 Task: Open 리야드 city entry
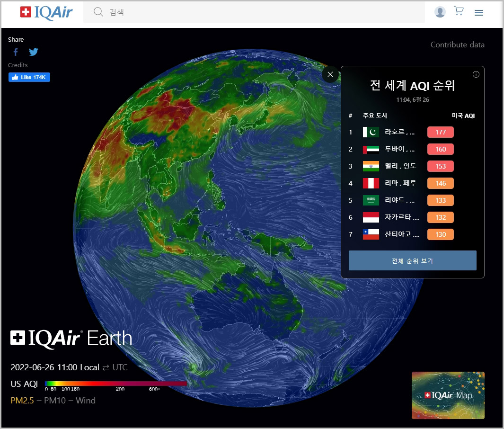tap(399, 200)
